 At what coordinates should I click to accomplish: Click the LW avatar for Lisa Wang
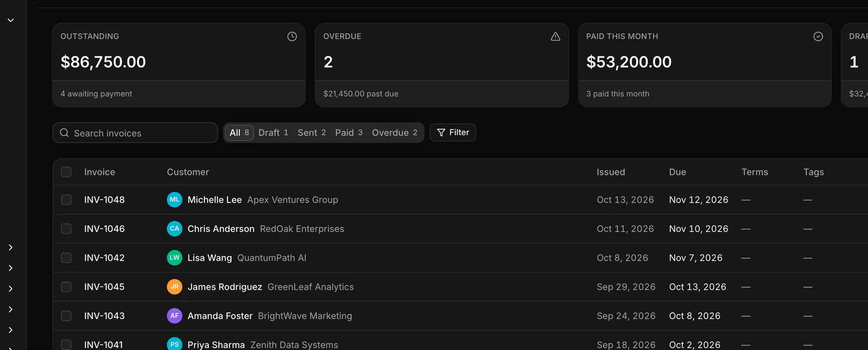[175, 258]
